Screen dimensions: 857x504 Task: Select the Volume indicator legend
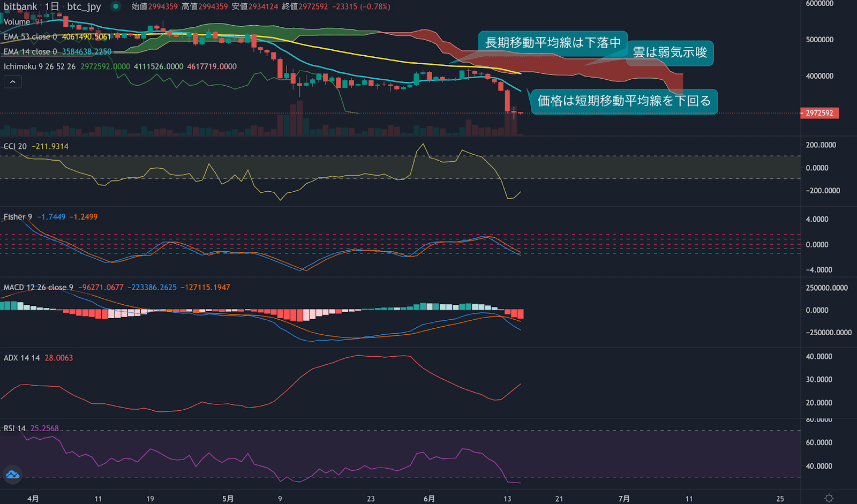pyautogui.click(x=17, y=22)
